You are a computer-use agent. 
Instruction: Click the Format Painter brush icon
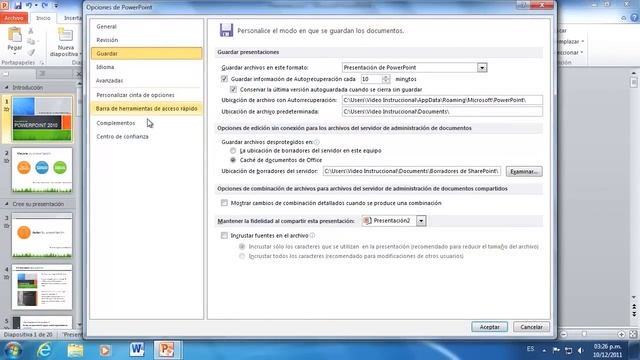tap(31, 52)
